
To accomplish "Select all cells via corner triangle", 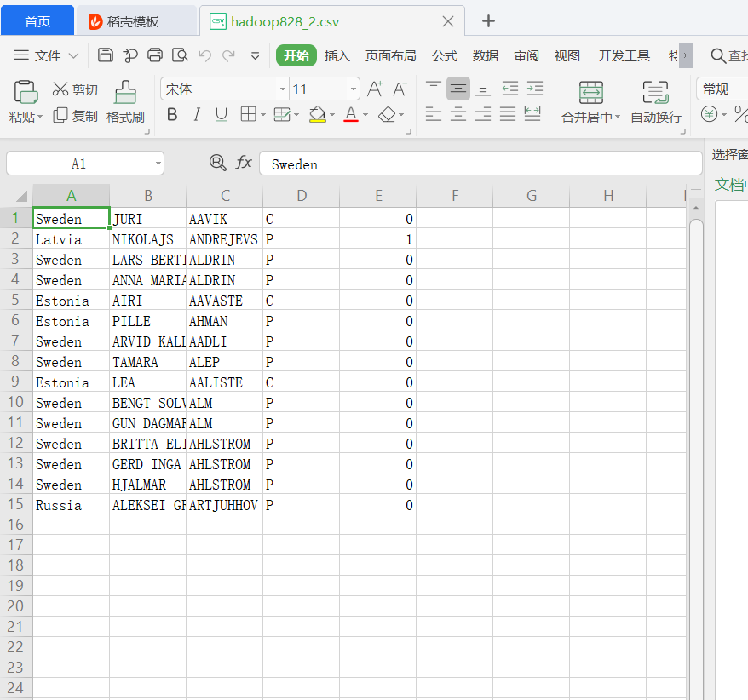I will pos(22,196).
